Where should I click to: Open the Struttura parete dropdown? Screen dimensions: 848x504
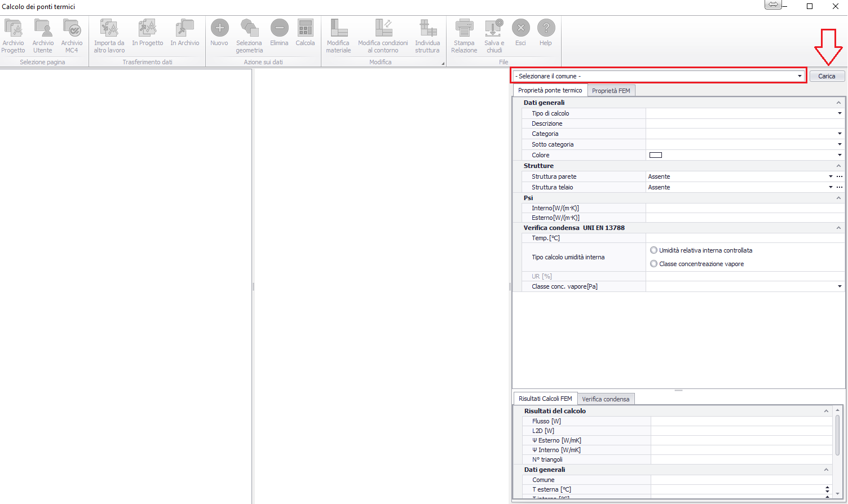831,176
